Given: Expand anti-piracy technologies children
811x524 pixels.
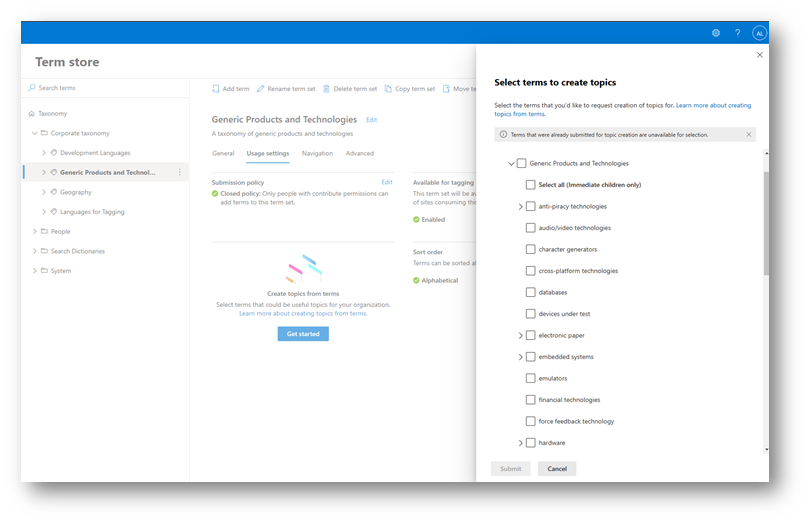Looking at the screenshot, I should (x=520, y=206).
